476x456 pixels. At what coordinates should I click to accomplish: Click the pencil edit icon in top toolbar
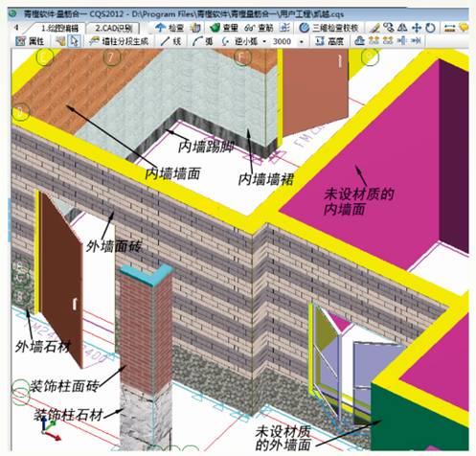point(374,28)
